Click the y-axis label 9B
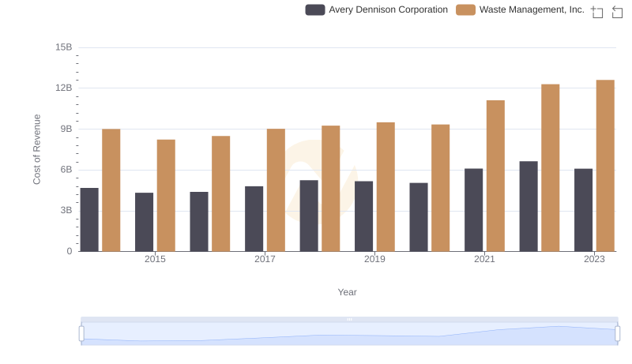 (66, 129)
